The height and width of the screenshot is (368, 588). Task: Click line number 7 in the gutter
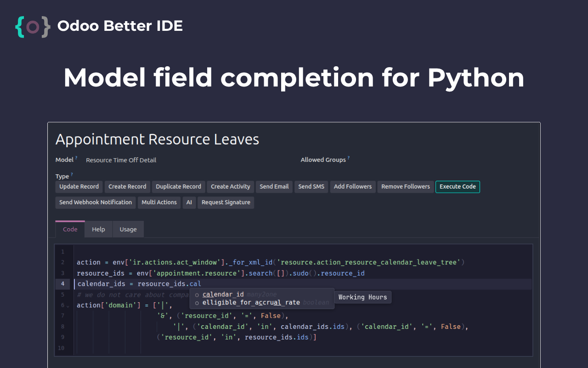62,316
